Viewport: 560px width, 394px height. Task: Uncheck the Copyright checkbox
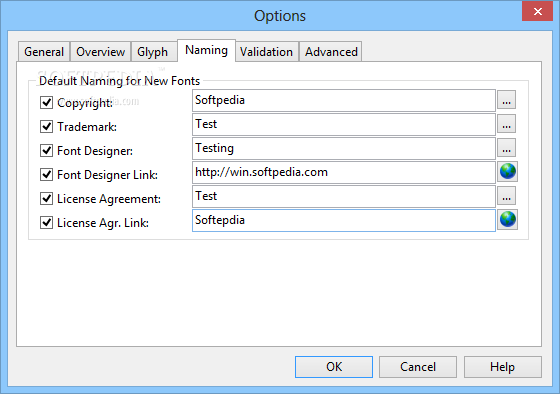(x=46, y=103)
